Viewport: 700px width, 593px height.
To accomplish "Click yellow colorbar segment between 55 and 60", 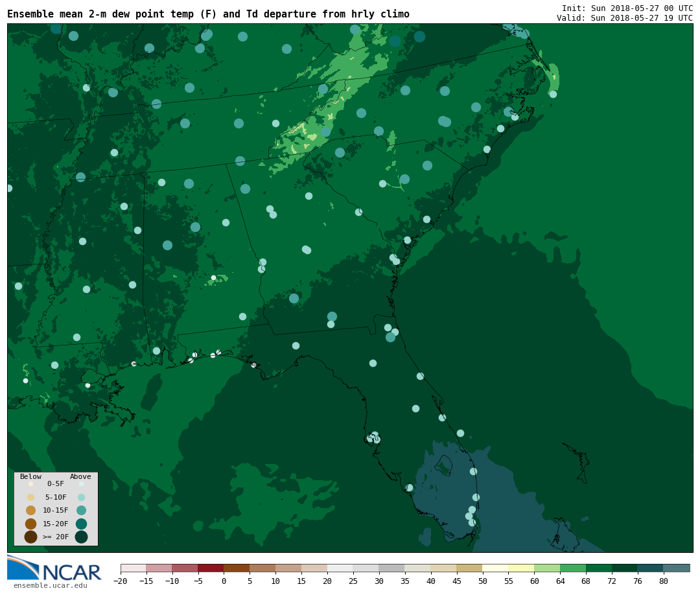I will click(521, 568).
